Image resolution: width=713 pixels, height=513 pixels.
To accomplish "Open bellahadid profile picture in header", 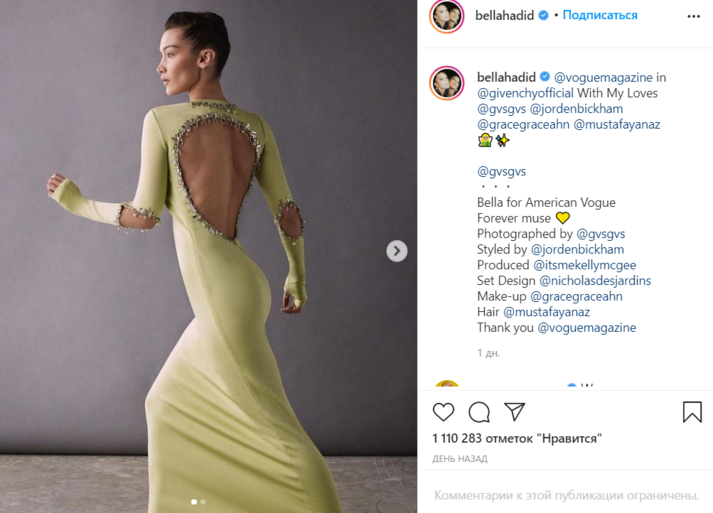I will click(447, 16).
